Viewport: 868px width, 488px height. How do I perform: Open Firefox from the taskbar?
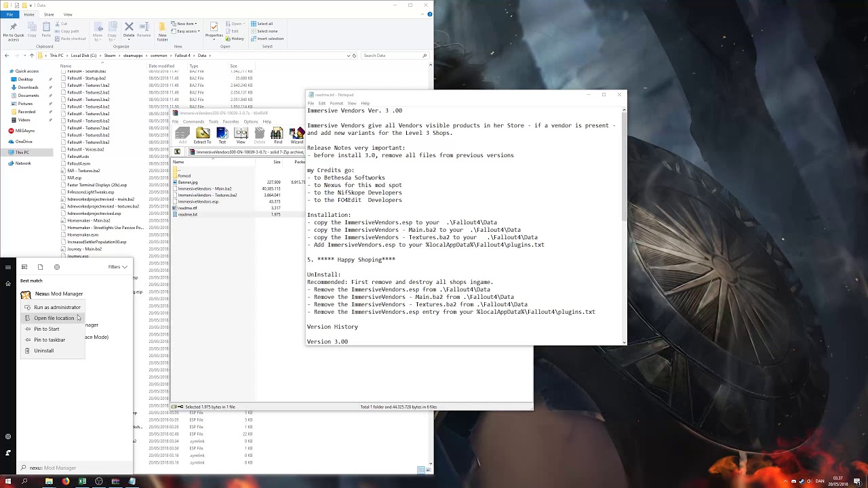click(x=65, y=481)
